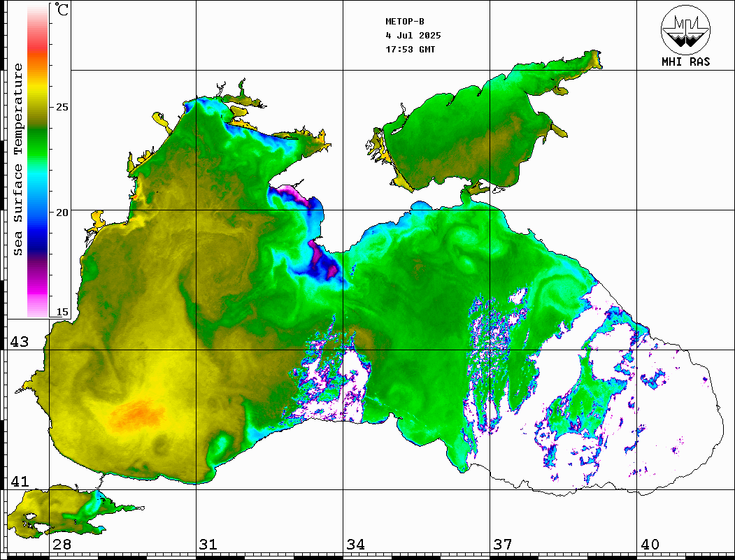
Task: Click the "MHI RAS" text label
Action: coord(685,62)
